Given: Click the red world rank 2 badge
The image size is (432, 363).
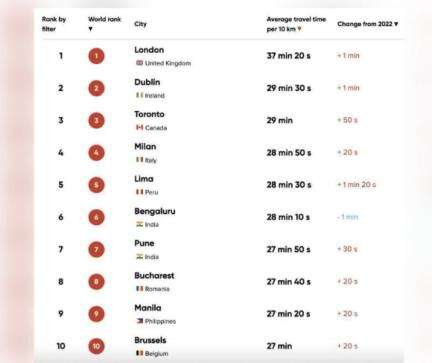Looking at the screenshot, I should (x=96, y=88).
